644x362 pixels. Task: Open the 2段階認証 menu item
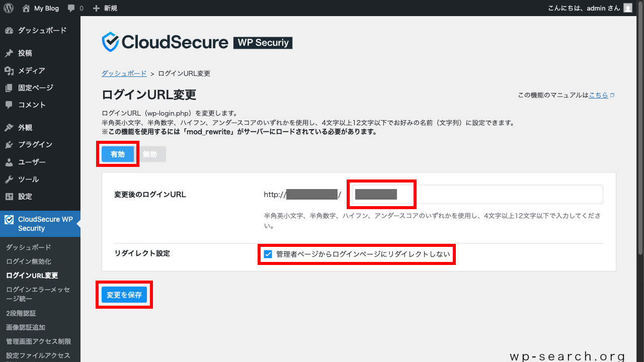point(21,313)
